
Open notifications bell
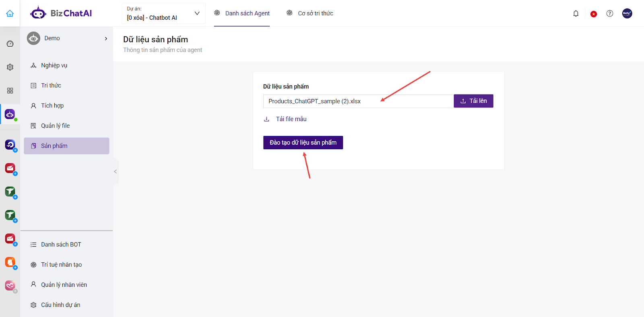click(x=576, y=14)
